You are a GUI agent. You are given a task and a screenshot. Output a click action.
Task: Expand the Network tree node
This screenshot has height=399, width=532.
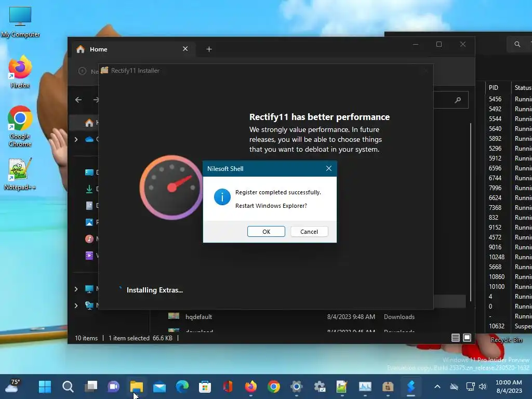(76, 305)
